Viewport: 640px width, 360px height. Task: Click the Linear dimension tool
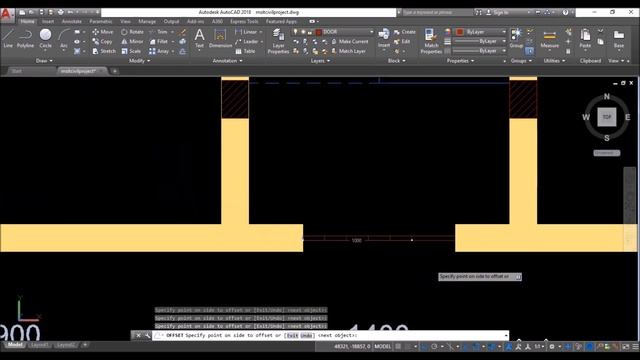point(246,32)
